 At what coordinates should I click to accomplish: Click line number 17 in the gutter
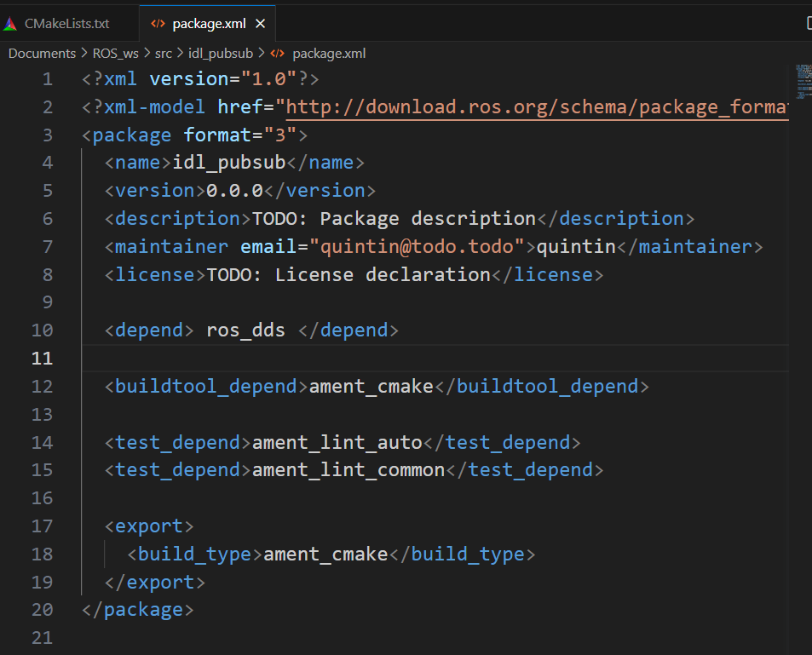(x=42, y=526)
